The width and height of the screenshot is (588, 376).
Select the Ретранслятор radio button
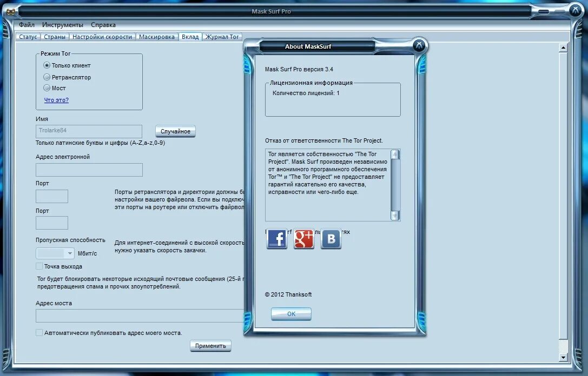(47, 77)
